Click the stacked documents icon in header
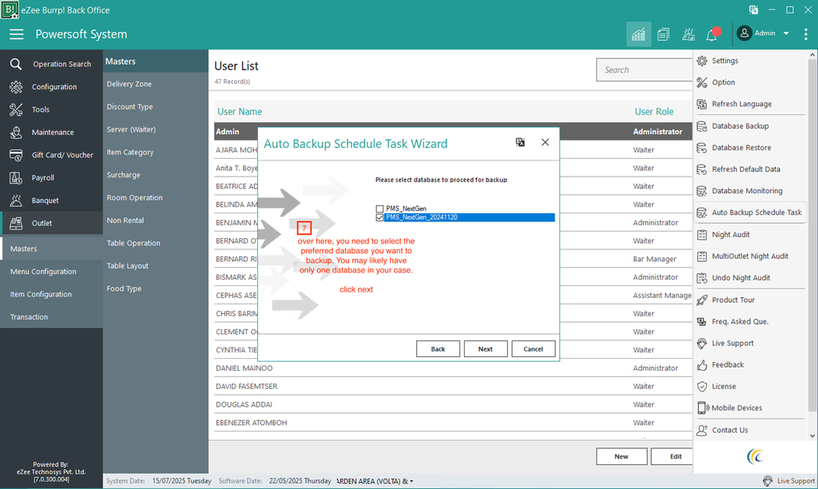 (663, 34)
